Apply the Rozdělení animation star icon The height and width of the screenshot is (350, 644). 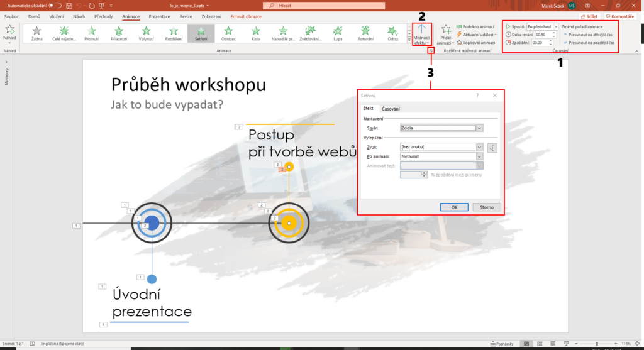coord(173,31)
